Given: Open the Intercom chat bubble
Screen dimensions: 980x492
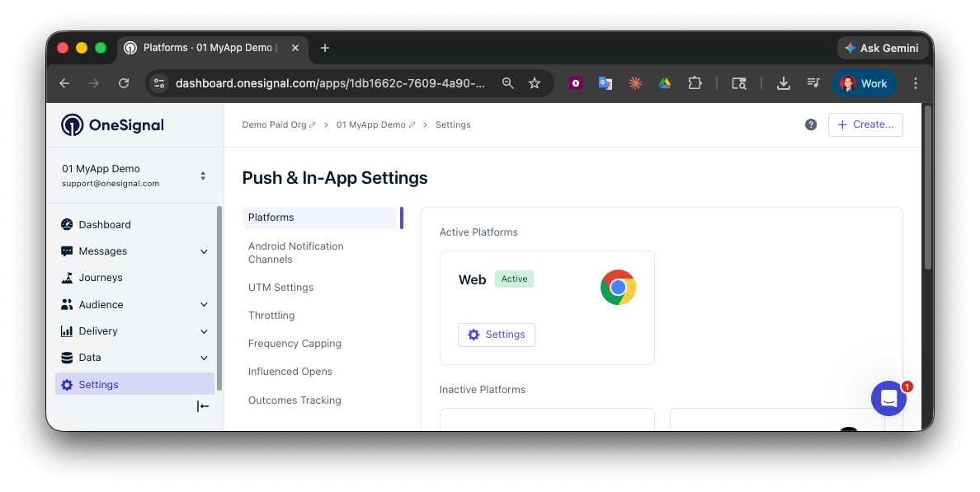Looking at the screenshot, I should 888,398.
